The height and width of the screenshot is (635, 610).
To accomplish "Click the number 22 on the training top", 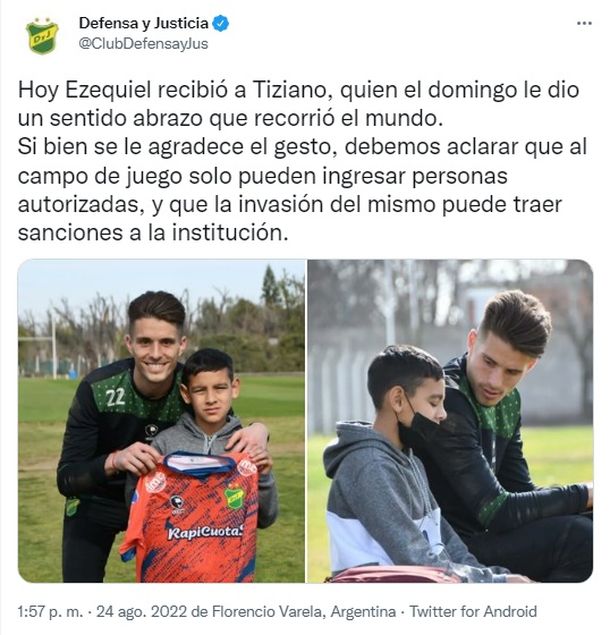I will pos(115,397).
